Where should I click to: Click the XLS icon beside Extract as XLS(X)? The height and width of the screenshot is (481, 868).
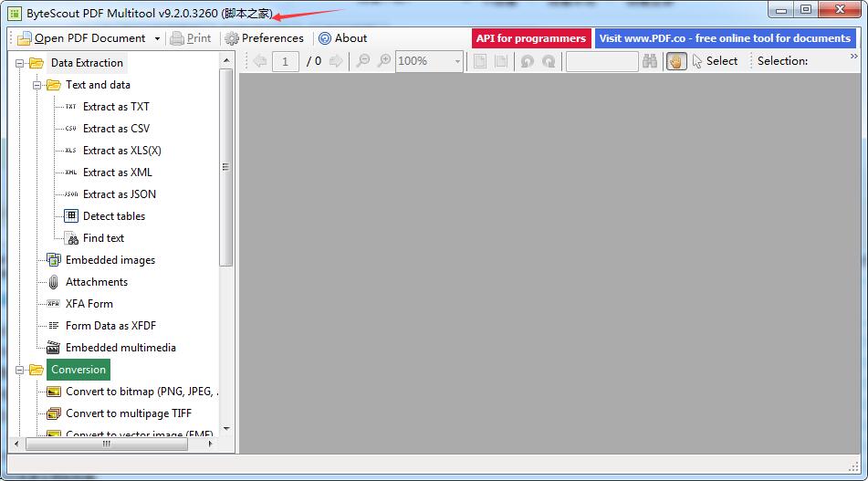(71, 151)
